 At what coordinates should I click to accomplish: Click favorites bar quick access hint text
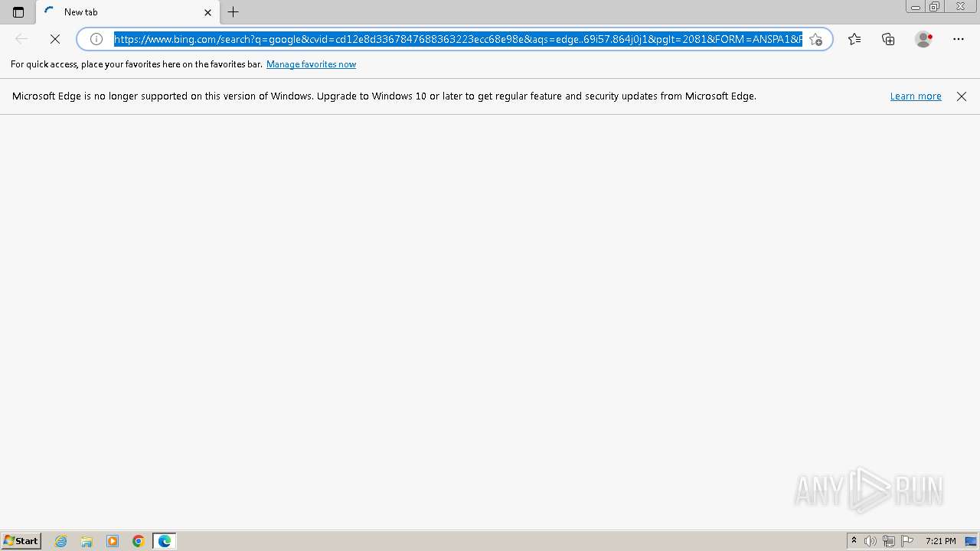[136, 64]
